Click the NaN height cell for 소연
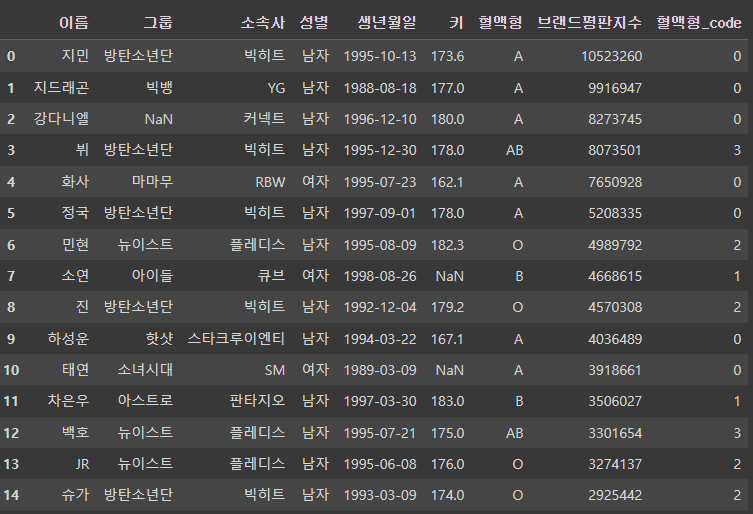The image size is (753, 514). tap(449, 276)
